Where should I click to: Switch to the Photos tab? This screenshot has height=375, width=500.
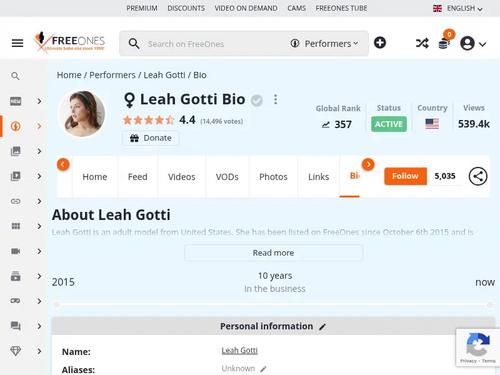tap(273, 177)
